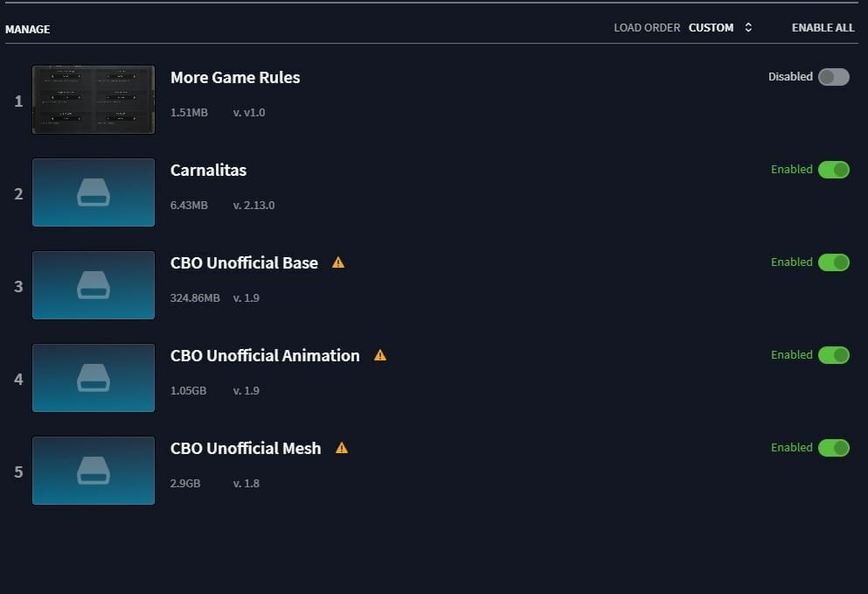Viewport: 868px width, 594px height.
Task: Click the More Game Rules thumbnail image
Action: click(x=94, y=100)
